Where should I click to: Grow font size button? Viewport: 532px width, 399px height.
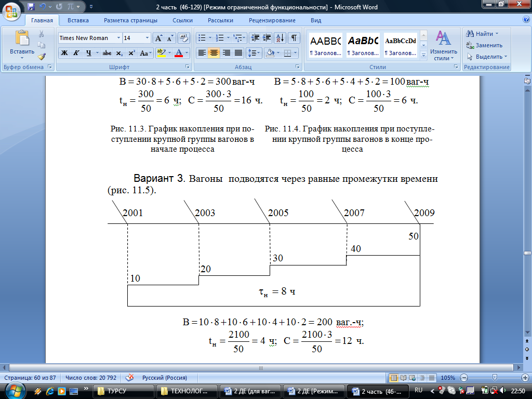point(158,37)
